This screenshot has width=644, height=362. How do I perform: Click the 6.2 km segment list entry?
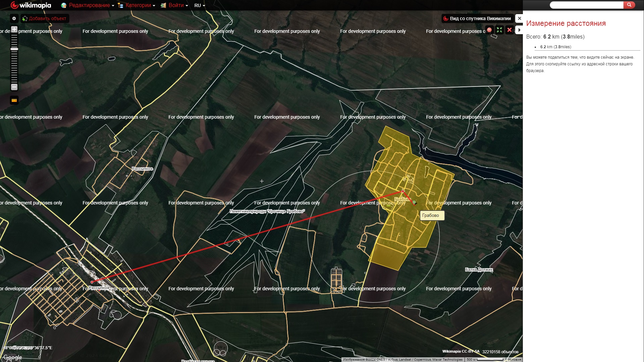pos(555,47)
